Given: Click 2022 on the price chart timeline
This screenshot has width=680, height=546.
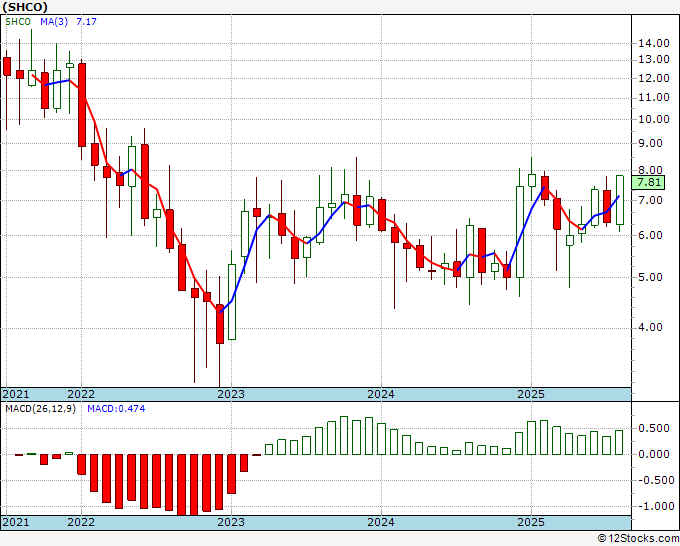Looking at the screenshot, I should click(81, 394).
